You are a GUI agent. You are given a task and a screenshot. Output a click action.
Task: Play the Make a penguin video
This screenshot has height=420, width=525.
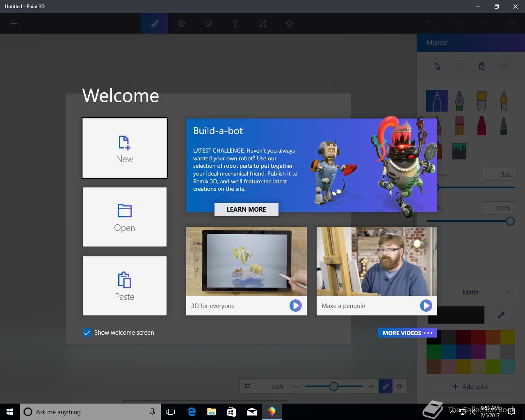[426, 306]
